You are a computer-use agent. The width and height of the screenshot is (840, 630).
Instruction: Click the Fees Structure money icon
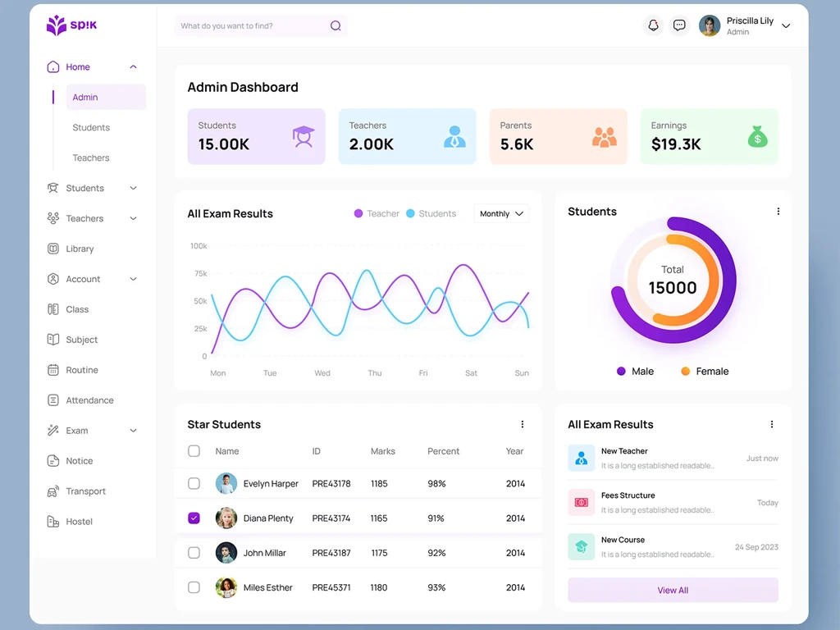pos(582,503)
